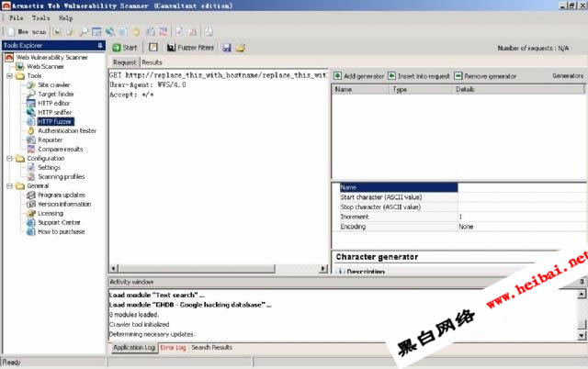This screenshot has height=369, width=588.
Task: Select Compare results in the tree
Action: point(60,149)
